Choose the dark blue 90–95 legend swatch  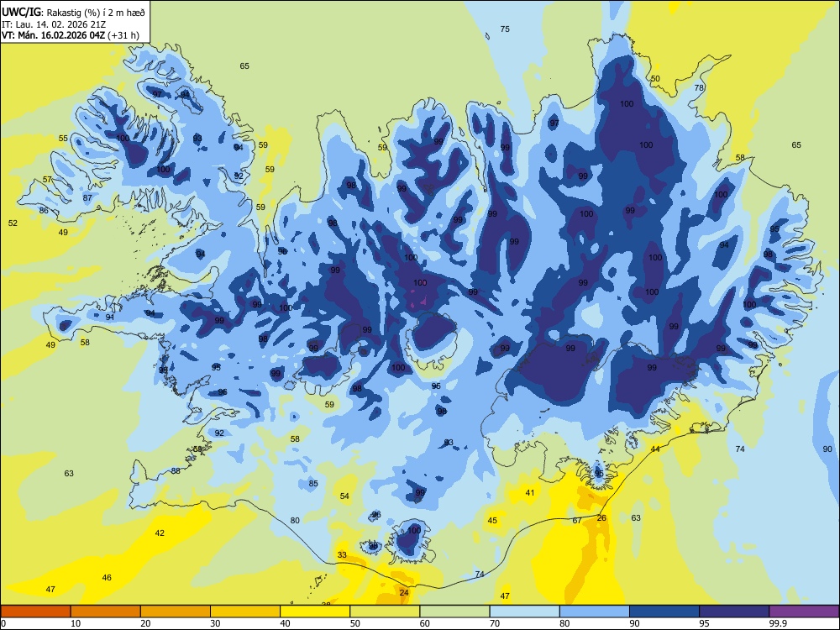(664, 612)
